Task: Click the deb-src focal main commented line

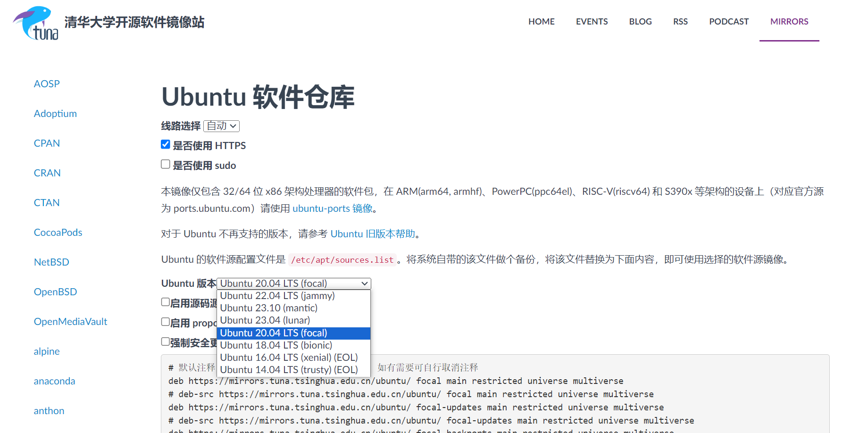Action: coord(411,394)
